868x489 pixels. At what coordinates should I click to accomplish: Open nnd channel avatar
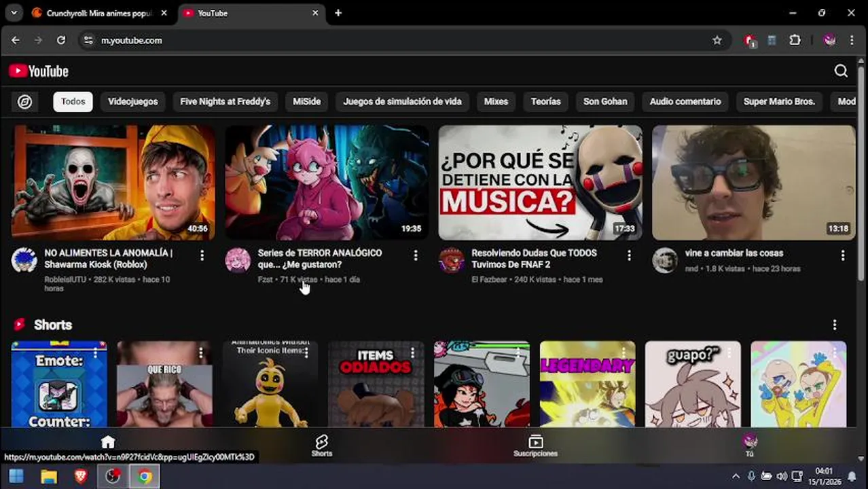[x=665, y=260]
